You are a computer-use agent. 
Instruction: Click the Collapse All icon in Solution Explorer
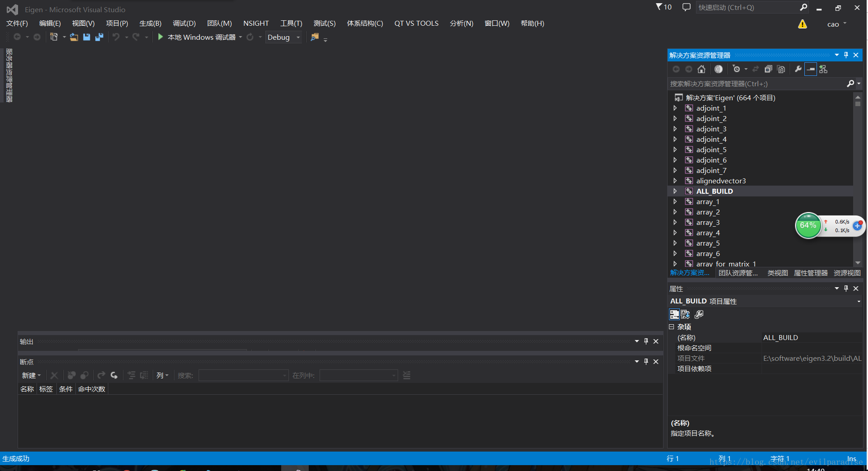point(768,69)
